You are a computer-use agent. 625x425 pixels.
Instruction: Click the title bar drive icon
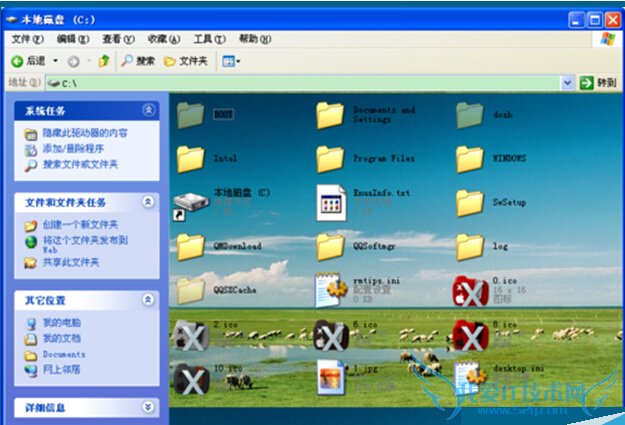click(x=12, y=19)
